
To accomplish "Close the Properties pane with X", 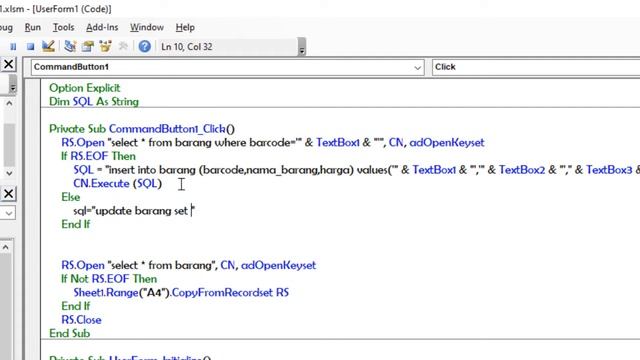I will click(x=8, y=193).
